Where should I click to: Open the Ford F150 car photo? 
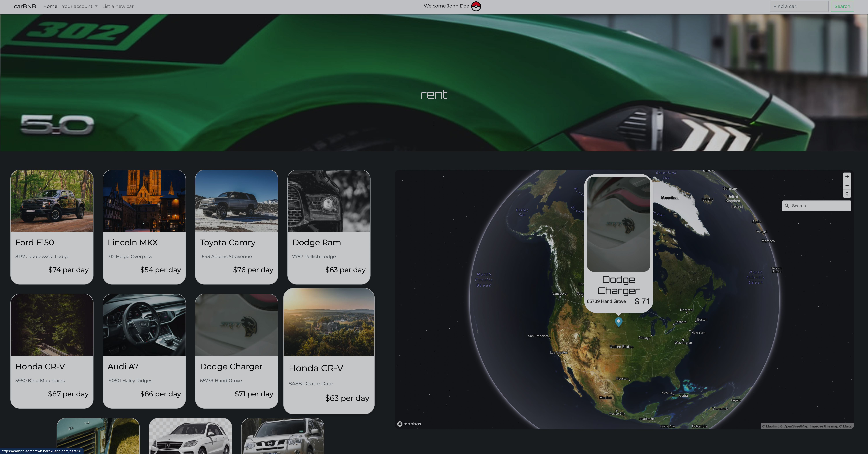click(x=52, y=201)
